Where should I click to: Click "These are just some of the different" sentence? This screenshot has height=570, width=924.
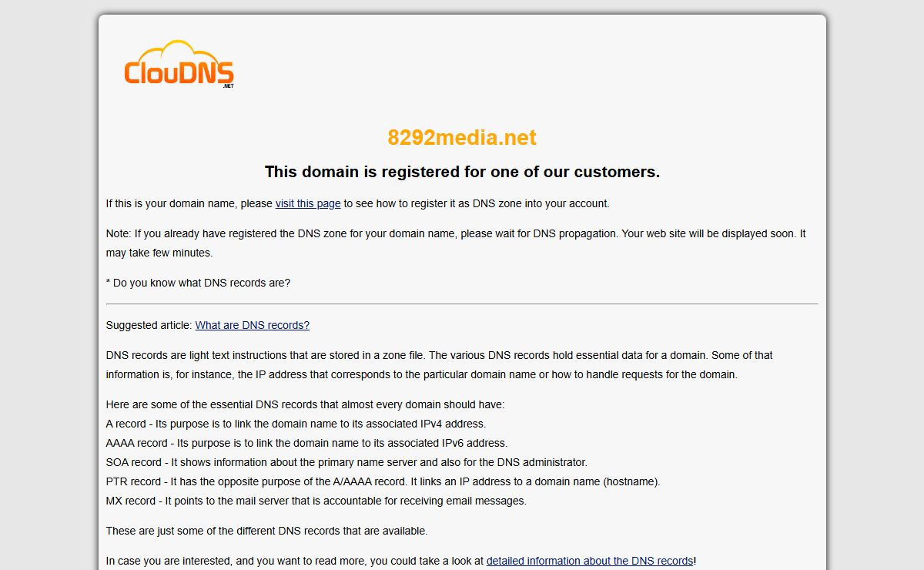click(266, 531)
